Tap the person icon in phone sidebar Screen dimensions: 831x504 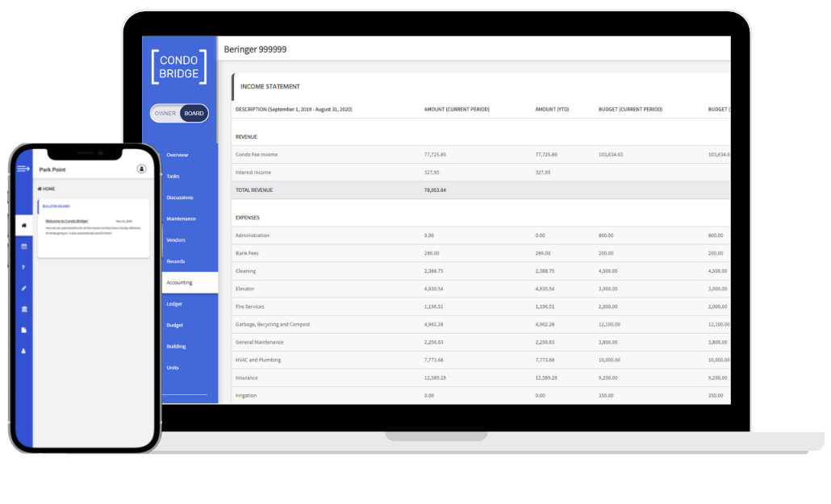click(23, 351)
